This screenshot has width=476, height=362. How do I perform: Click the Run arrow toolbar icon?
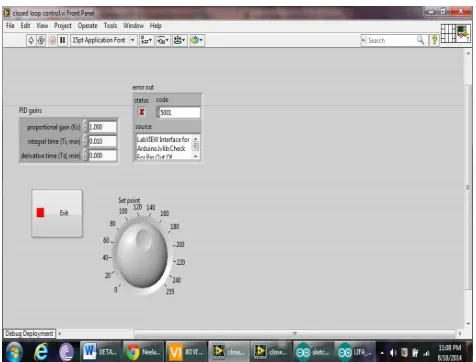click(x=31, y=40)
